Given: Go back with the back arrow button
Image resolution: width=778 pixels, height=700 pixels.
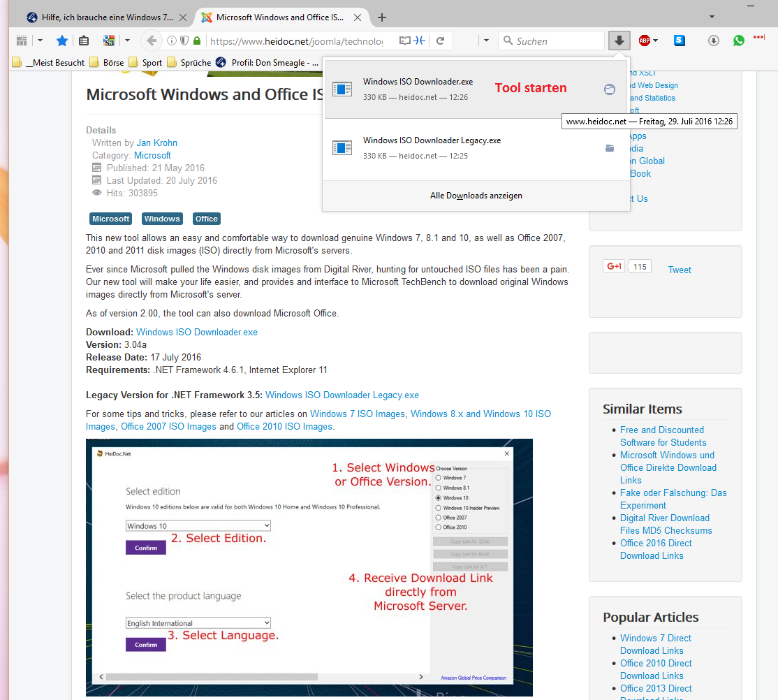Looking at the screenshot, I should point(152,41).
